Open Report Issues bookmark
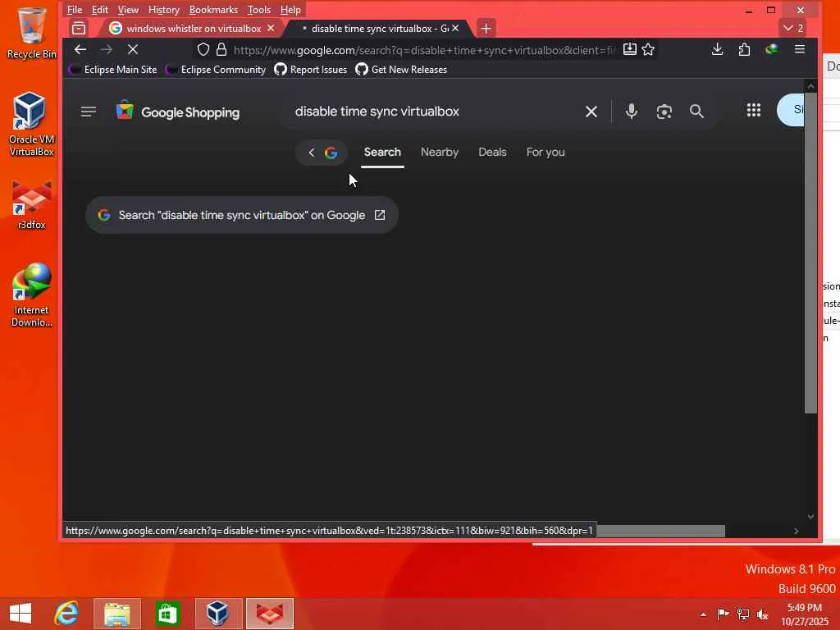Image resolution: width=840 pixels, height=630 pixels. (311, 70)
